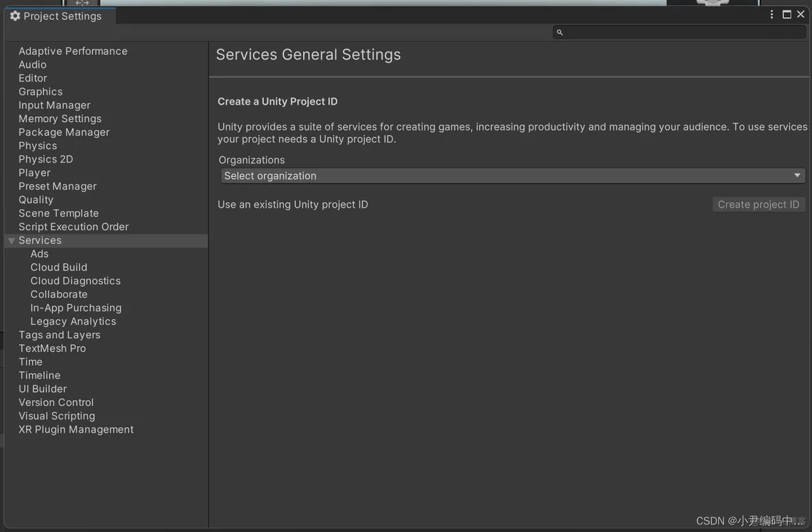Click the Project Settings gear icon
Image resolution: width=812 pixels, height=532 pixels.
coord(15,16)
